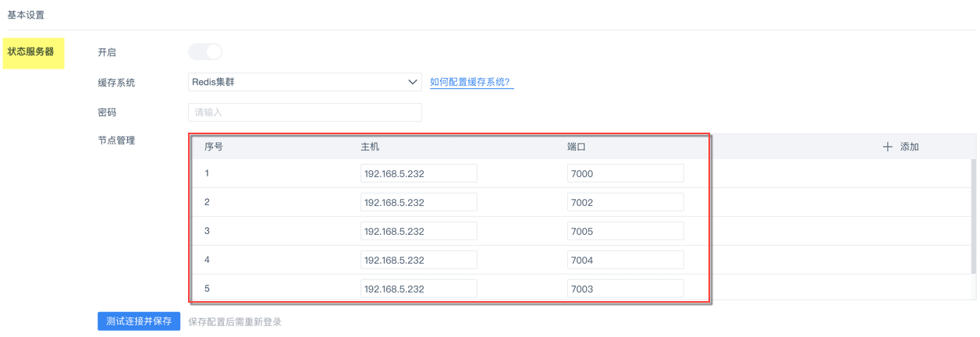Viewport: 980px width, 337px height.
Task: Click the dropdown chevron arrow for cache system
Action: point(413,82)
